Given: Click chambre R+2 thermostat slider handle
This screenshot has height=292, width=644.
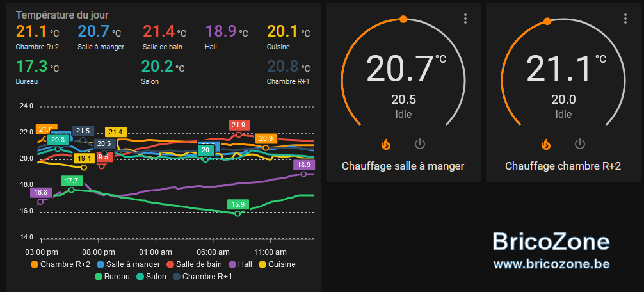Looking at the screenshot, I should click(547, 21).
